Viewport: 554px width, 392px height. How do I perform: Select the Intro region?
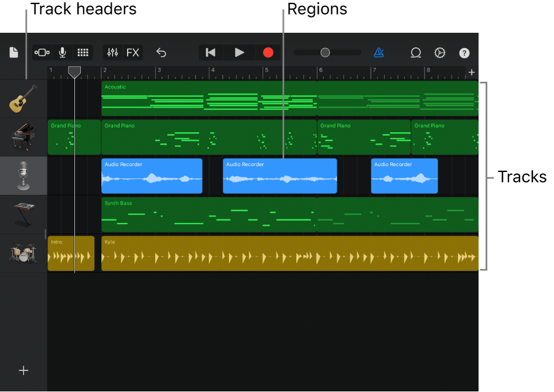coord(70,253)
